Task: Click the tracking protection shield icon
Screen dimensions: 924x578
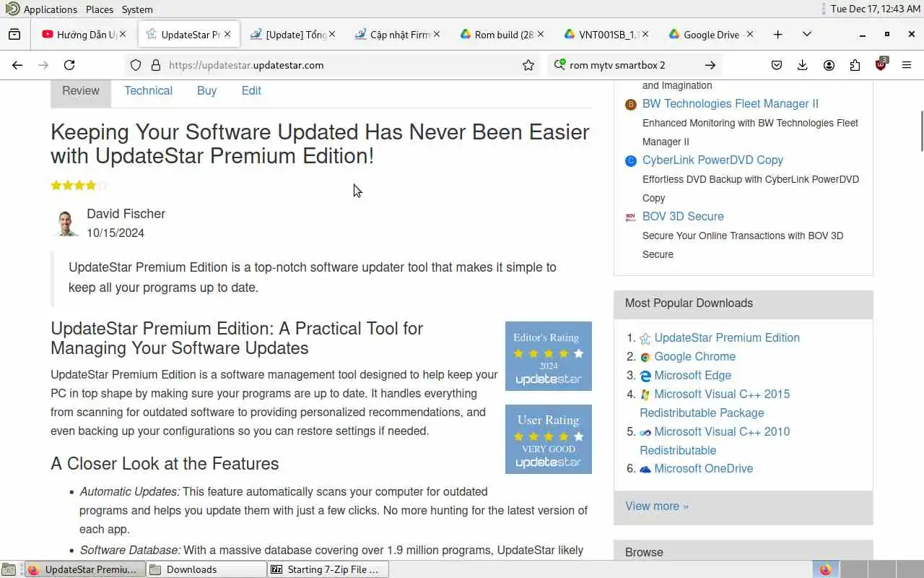Action: pyautogui.click(x=136, y=65)
